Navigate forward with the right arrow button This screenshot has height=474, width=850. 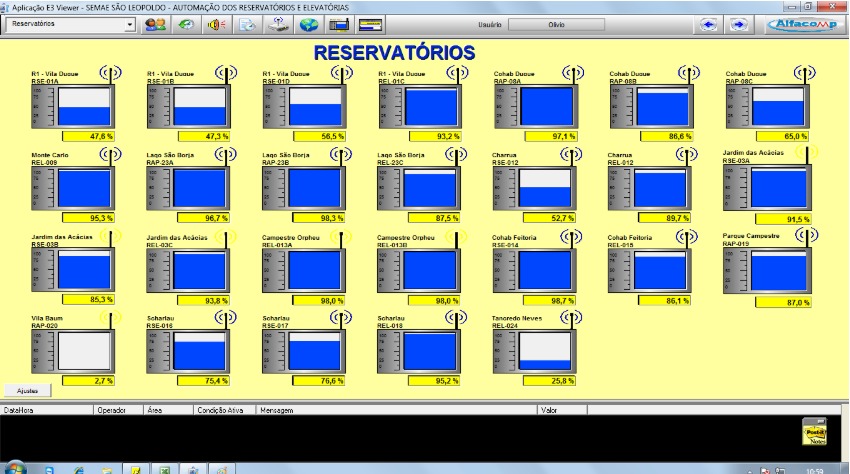click(738, 24)
